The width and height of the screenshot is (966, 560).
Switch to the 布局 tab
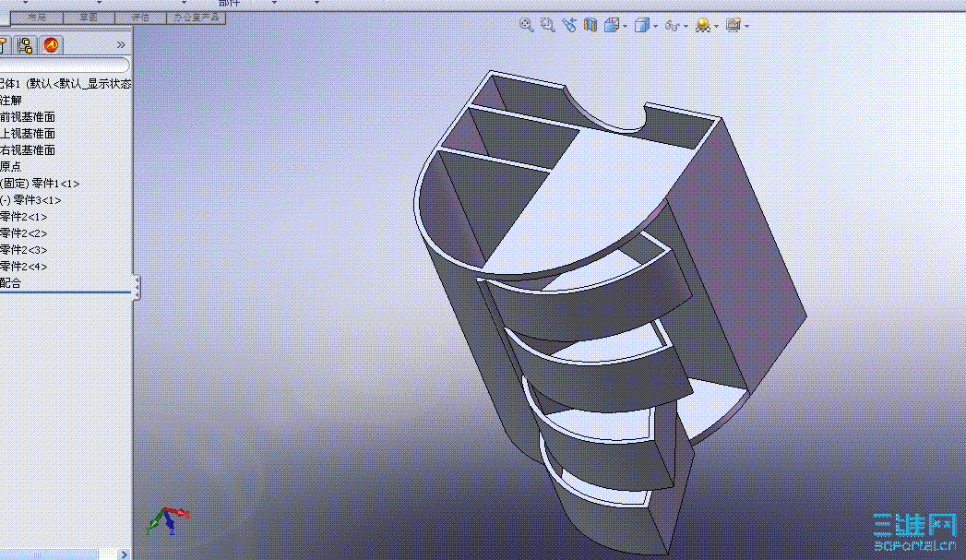(x=37, y=18)
